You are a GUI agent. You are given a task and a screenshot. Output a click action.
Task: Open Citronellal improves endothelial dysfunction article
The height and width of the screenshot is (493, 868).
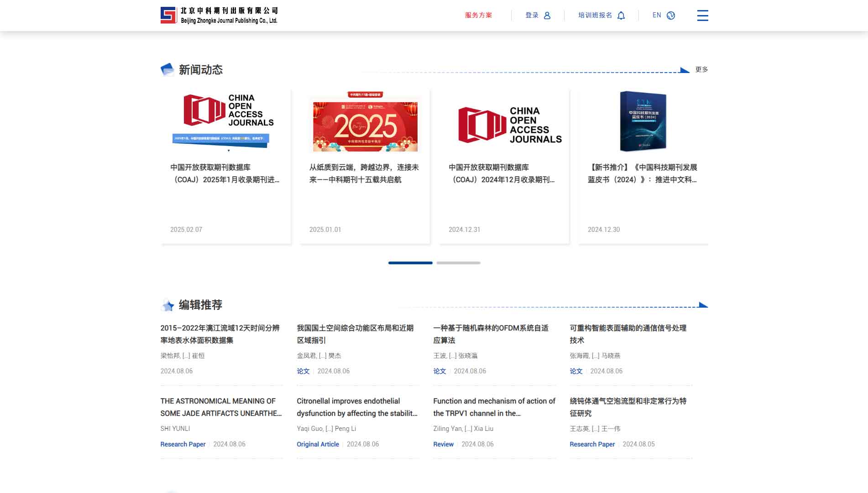click(357, 407)
